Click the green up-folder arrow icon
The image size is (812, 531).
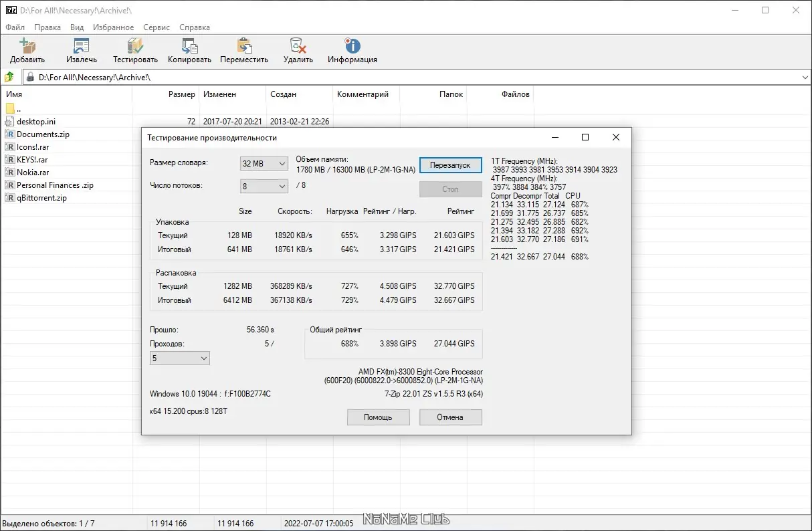pyautogui.click(x=9, y=78)
